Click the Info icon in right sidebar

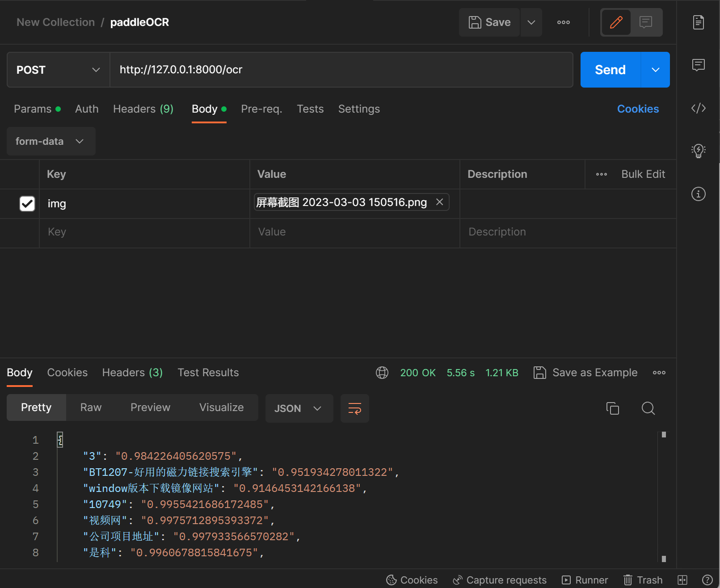[698, 194]
